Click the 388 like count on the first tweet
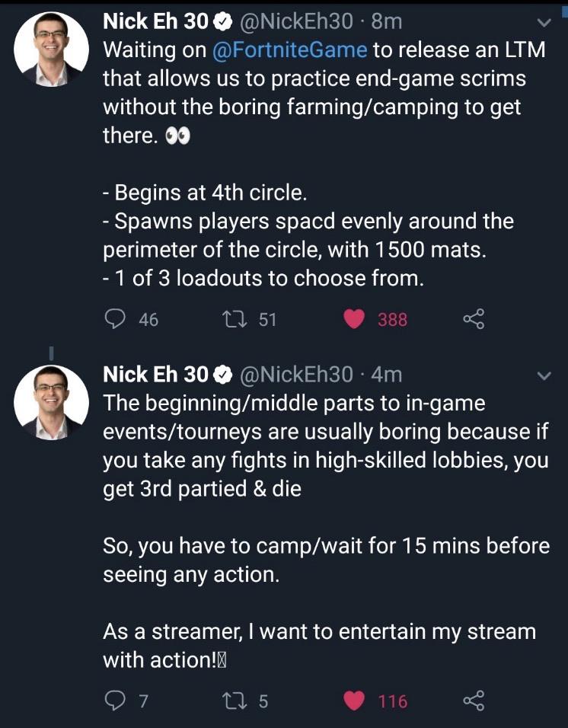This screenshot has width=568, height=728. (x=394, y=321)
